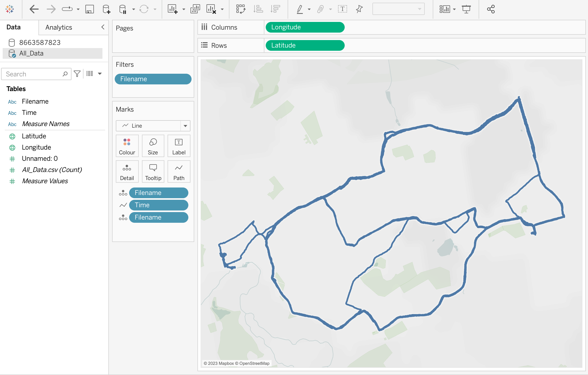Select the Data tab

(13, 27)
